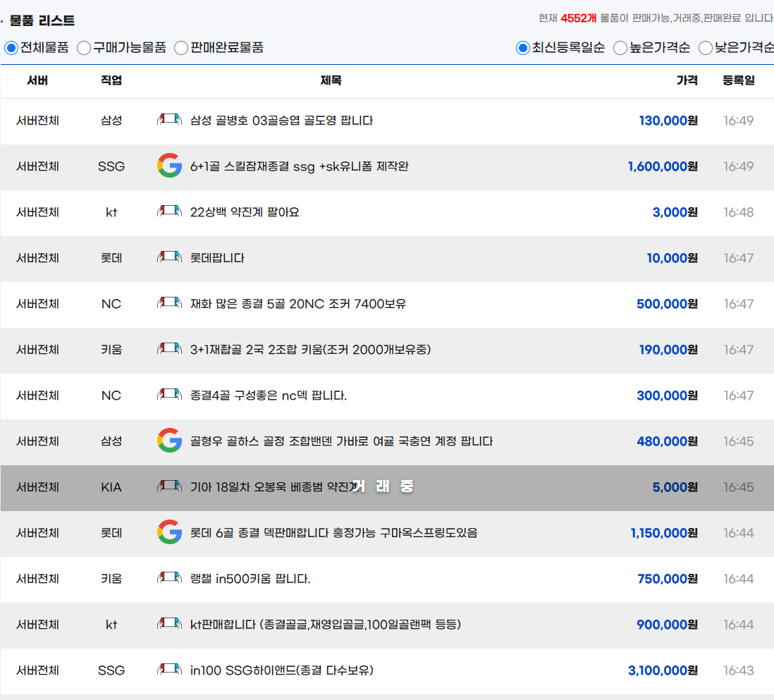Click Google icon on 6+1골 스킬잠재종결 ssg row
The image size is (774, 700).
click(169, 166)
